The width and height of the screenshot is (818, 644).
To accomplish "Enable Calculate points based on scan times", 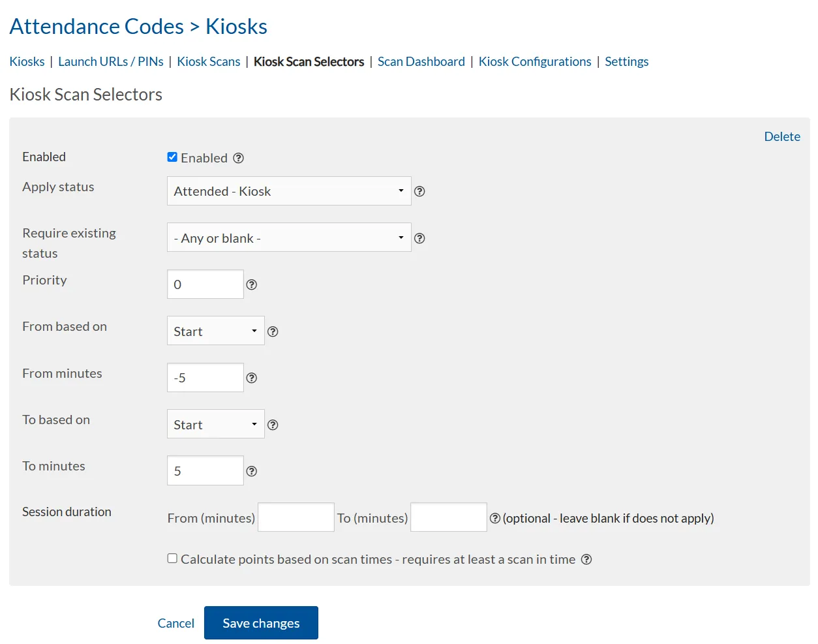I will pos(172,558).
